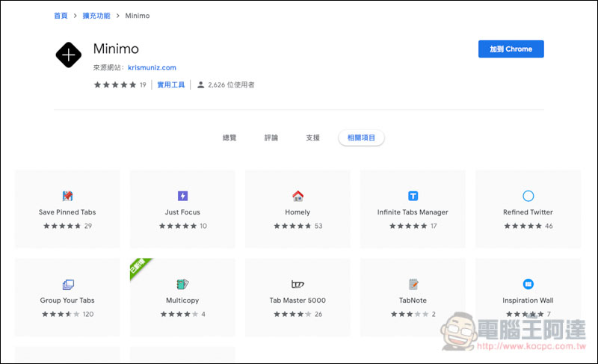Open the Infinite Tabs Manager icon
This screenshot has height=364, width=598.
413,196
